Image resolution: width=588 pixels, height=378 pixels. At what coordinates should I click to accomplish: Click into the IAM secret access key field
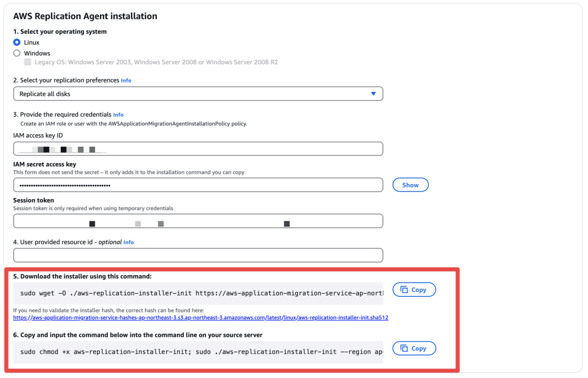(198, 185)
